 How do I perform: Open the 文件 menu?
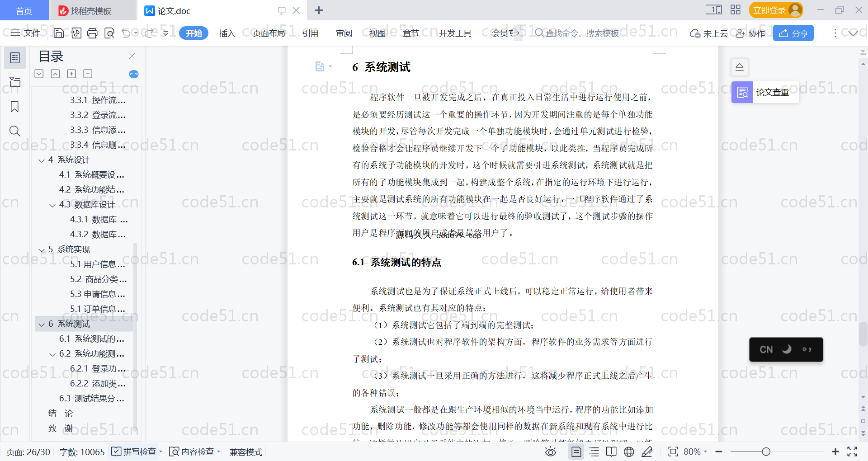(26, 33)
